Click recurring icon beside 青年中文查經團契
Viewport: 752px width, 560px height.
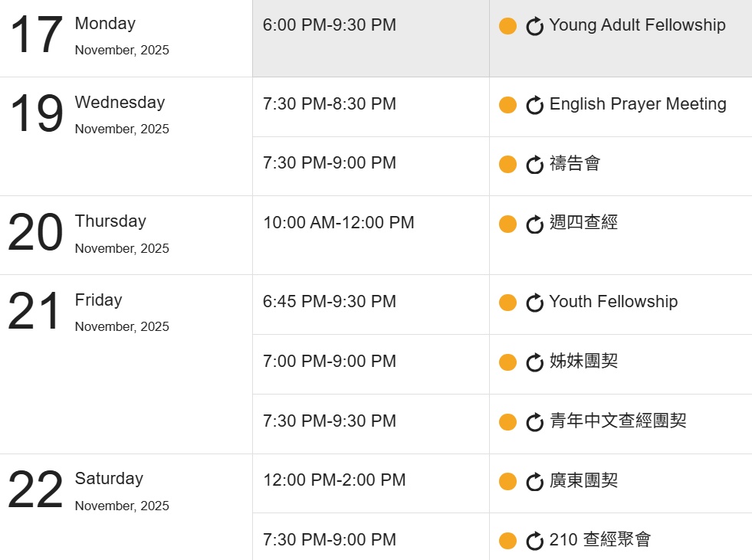(x=534, y=422)
